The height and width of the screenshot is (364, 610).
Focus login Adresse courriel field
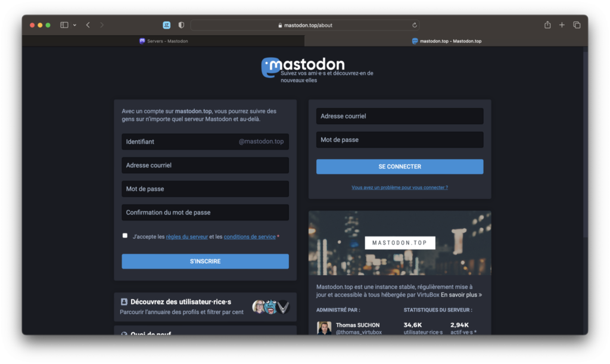(x=400, y=116)
